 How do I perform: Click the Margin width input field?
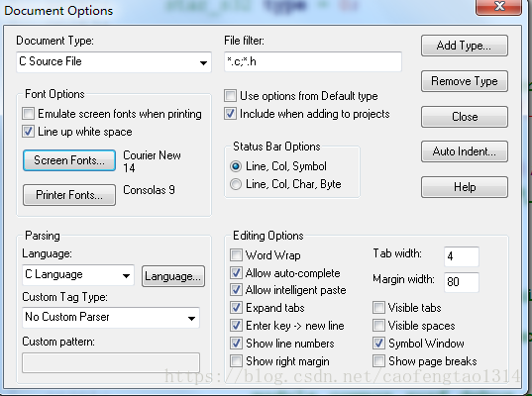(x=462, y=282)
